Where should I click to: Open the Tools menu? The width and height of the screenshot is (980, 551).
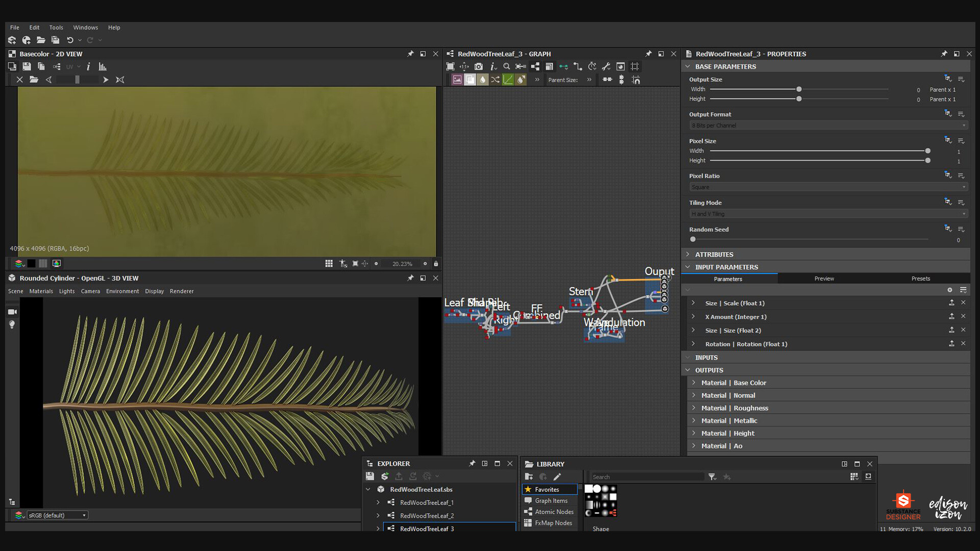pos(56,28)
